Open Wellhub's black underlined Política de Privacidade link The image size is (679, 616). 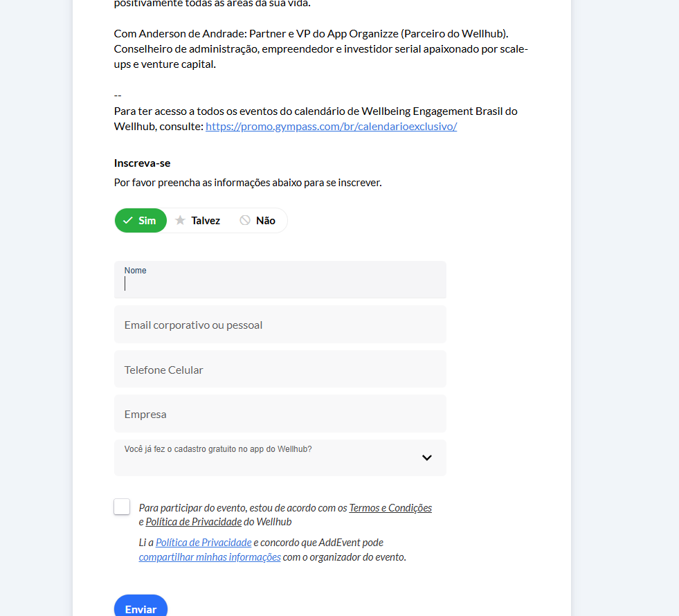tap(193, 522)
